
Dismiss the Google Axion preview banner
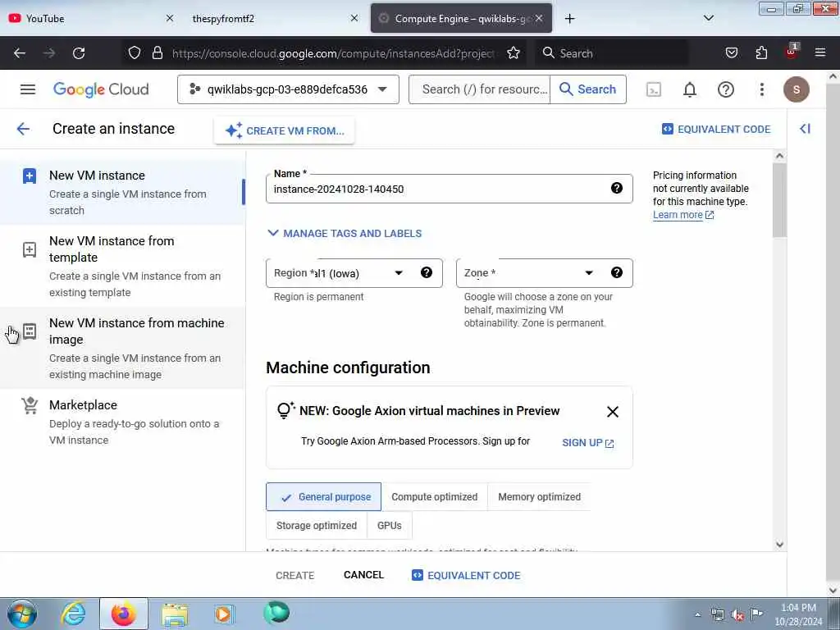tap(612, 412)
